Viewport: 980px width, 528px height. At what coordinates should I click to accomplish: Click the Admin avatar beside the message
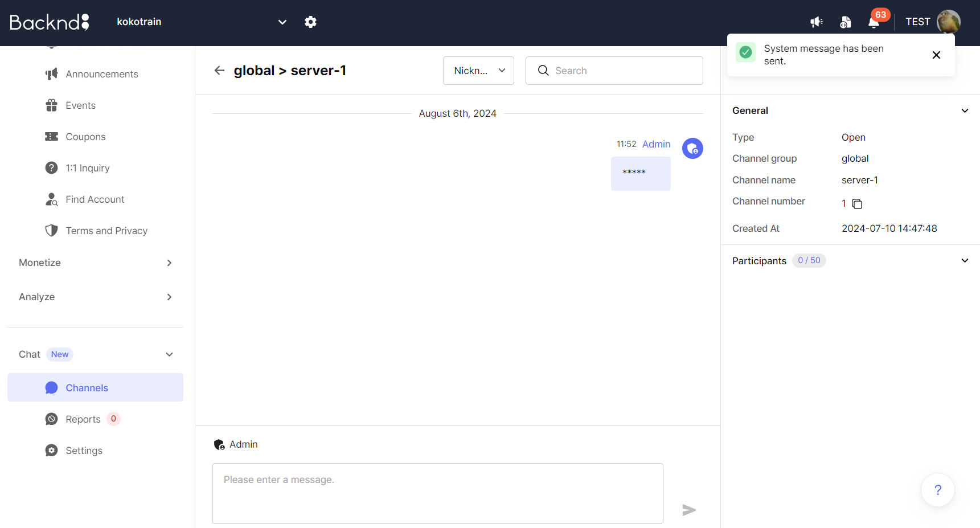click(692, 149)
